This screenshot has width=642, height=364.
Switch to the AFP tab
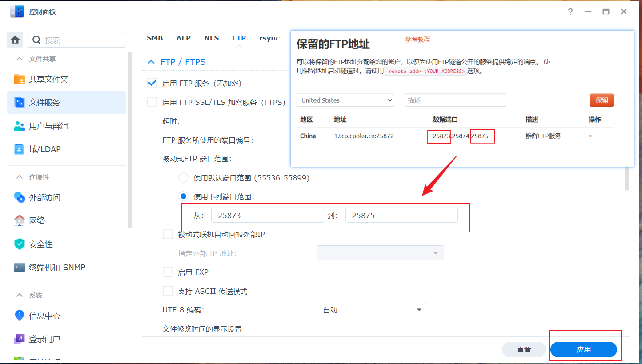click(184, 38)
